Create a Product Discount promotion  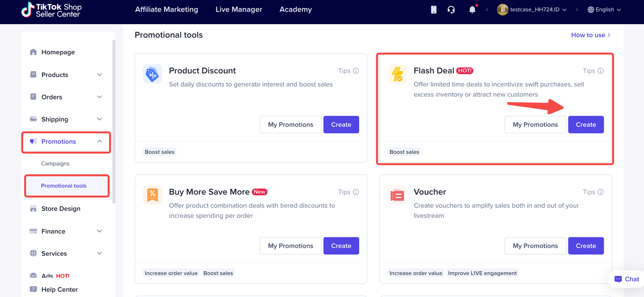tap(341, 124)
